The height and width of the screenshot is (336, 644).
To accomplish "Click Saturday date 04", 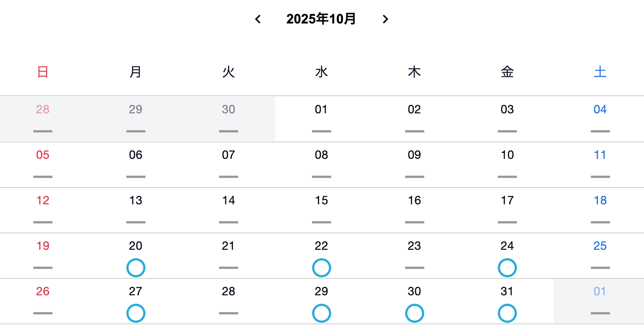I will point(600,109).
